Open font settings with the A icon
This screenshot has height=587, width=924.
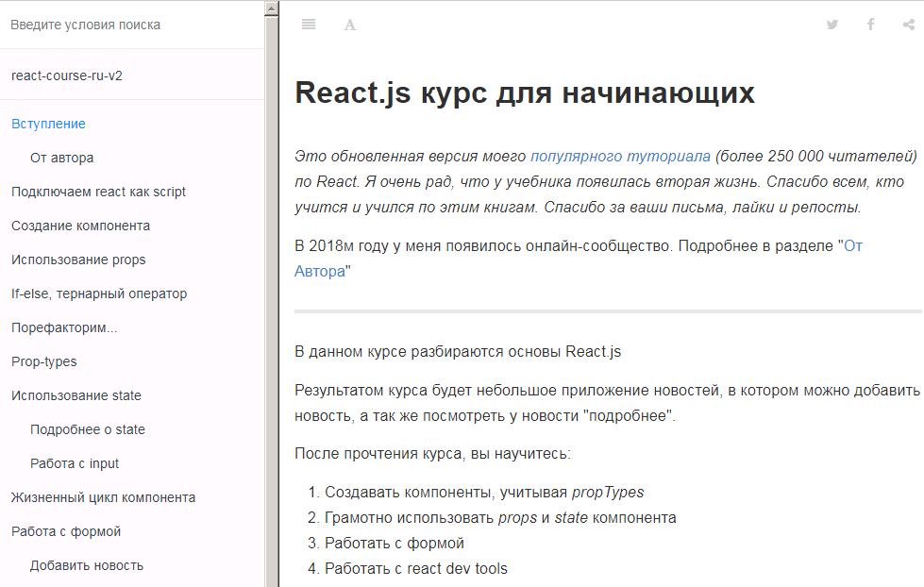tap(350, 25)
